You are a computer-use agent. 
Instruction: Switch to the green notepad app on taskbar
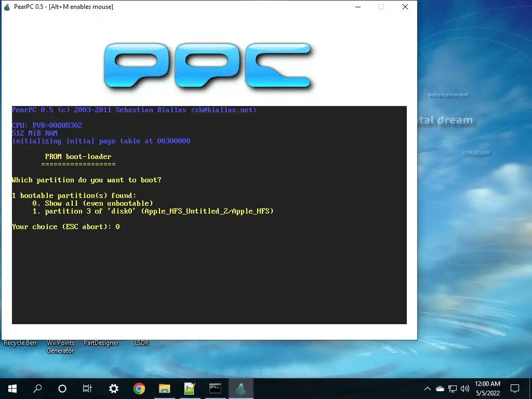pyautogui.click(x=190, y=389)
